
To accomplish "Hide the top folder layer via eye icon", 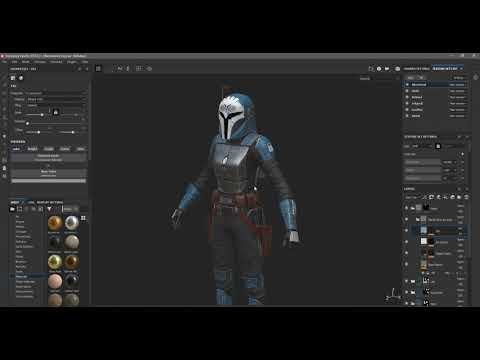I will 406,208.
